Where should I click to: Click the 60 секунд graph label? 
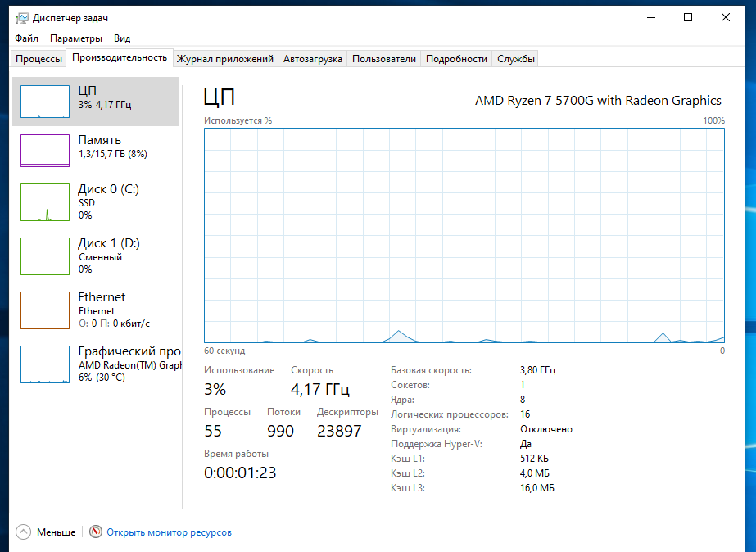(224, 351)
